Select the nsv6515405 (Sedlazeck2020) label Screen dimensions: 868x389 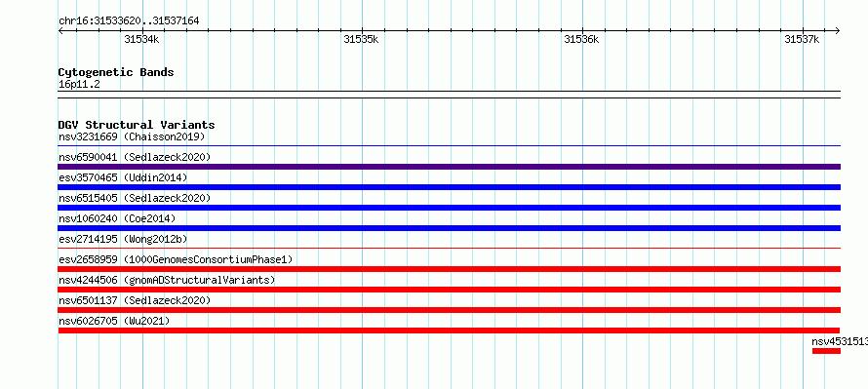(x=135, y=198)
